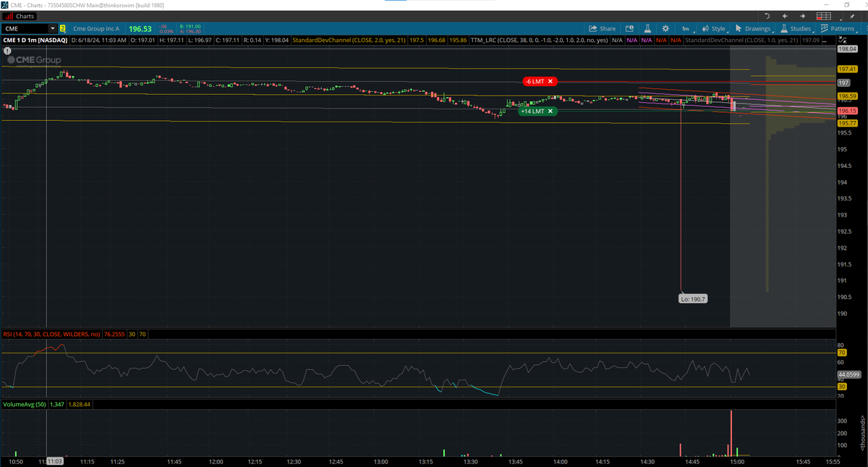Viewport: 868px width, 467px height.
Task: Open the 1m timeframe dropdown
Action: [x=685, y=29]
